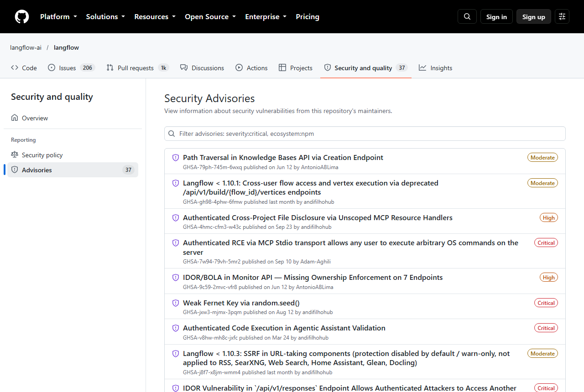Click shield icon beside IDOR/BOLA Monitor API advisory

[x=176, y=278]
